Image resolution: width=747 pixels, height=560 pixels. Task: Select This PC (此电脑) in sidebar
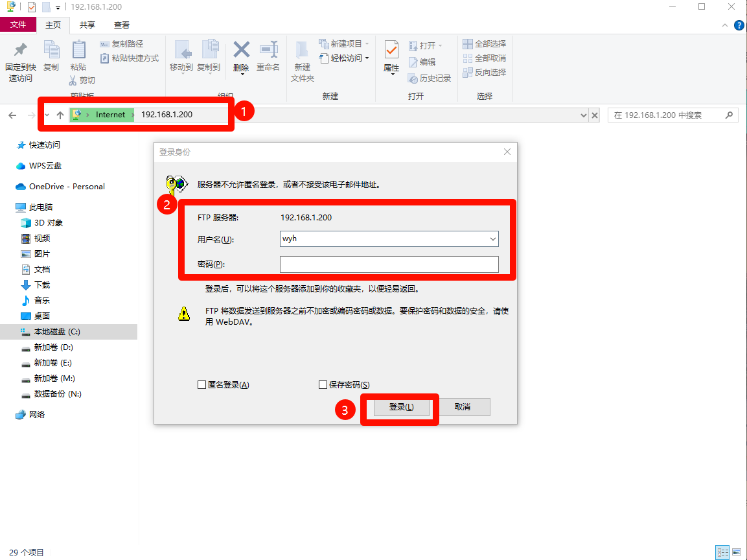[x=34, y=207]
